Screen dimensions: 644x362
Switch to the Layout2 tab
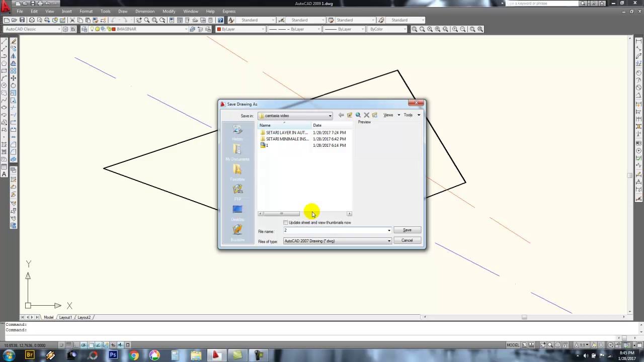pyautogui.click(x=84, y=317)
